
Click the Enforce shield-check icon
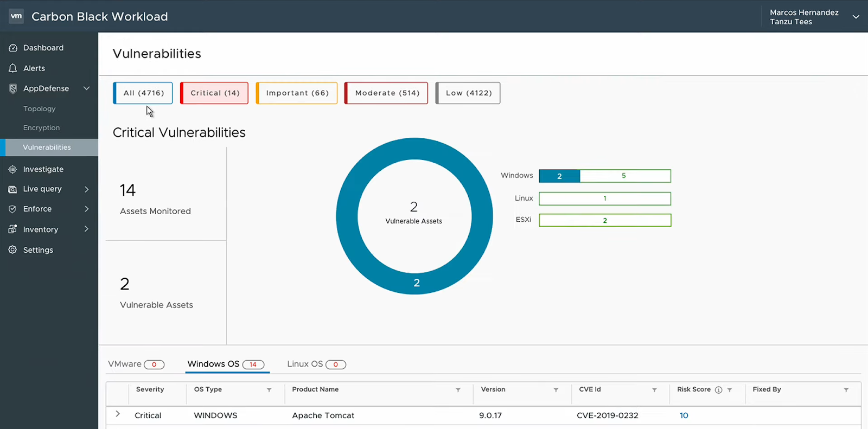pyautogui.click(x=13, y=209)
